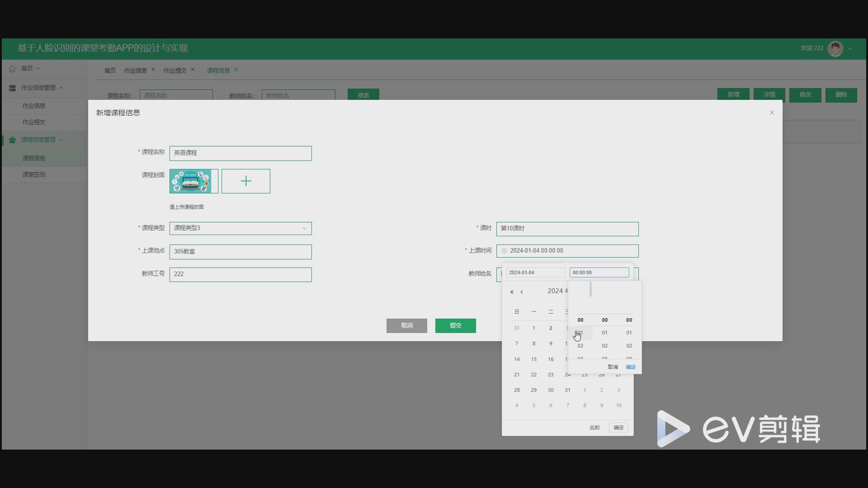Collapse the 作业信息管理 sidebar section
868x488 pixels.
coord(62,88)
